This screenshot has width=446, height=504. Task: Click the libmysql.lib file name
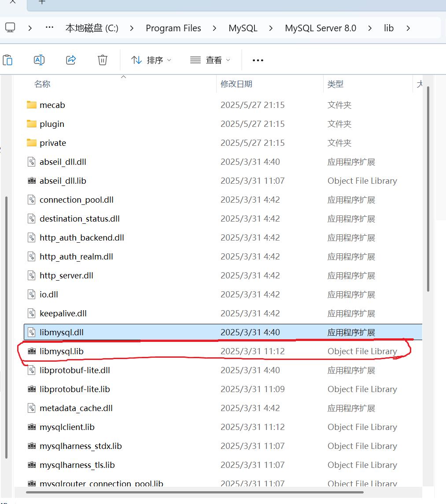[x=61, y=351]
